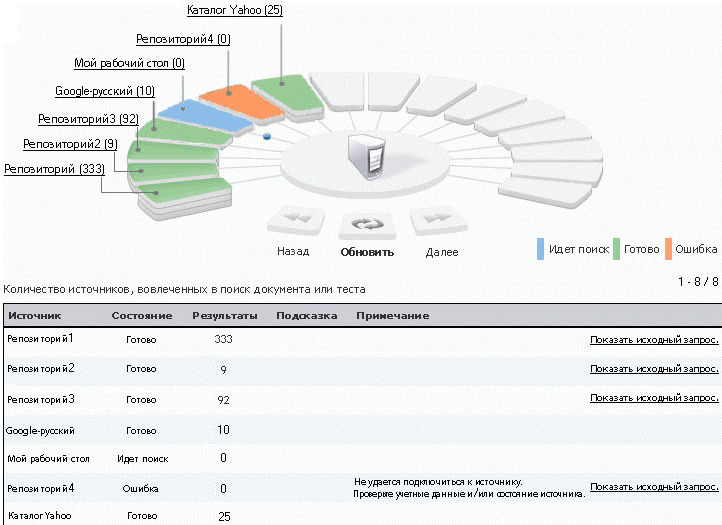Viewport: 722px width, 525px height.
Task: Open the Каталог Yahoo (25) label link
Action: click(x=235, y=10)
